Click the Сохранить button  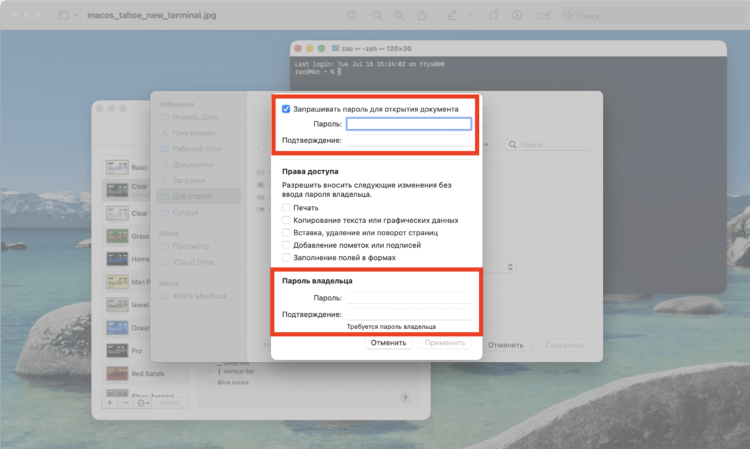pyautogui.click(x=564, y=345)
